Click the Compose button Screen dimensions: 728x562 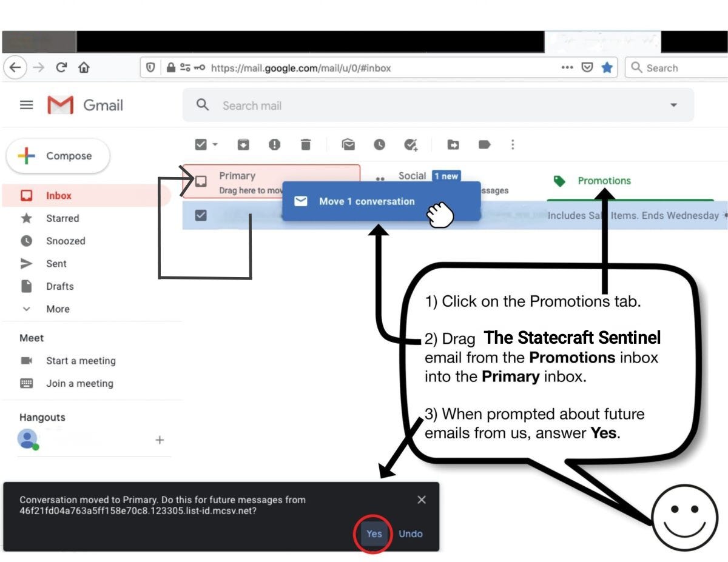pyautogui.click(x=58, y=156)
